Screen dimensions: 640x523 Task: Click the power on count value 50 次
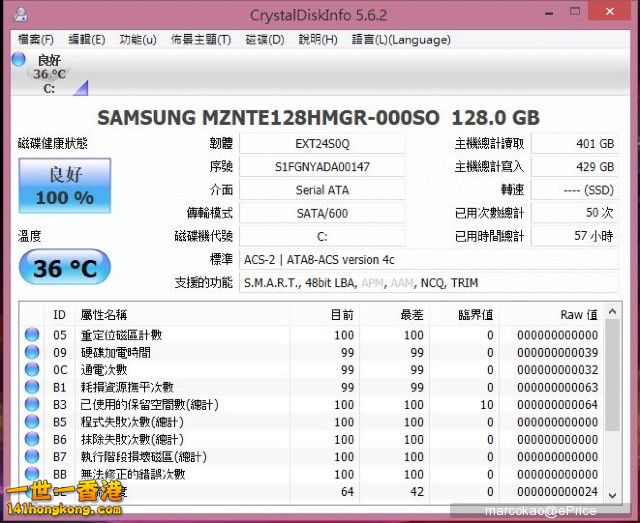575,213
